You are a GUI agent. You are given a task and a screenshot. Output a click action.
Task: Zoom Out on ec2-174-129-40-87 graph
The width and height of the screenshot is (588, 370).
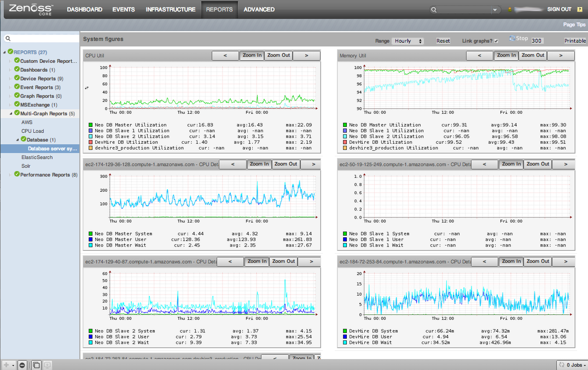(x=283, y=262)
